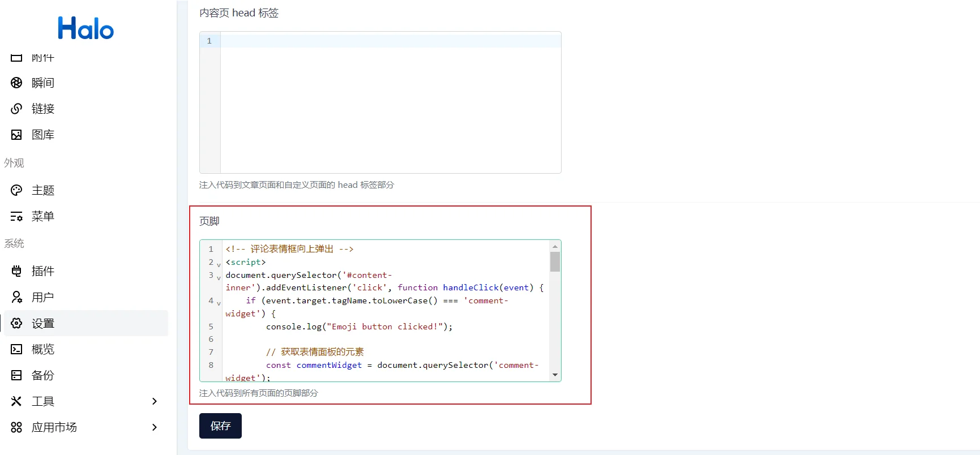Click the <script> tag on line 2

246,262
